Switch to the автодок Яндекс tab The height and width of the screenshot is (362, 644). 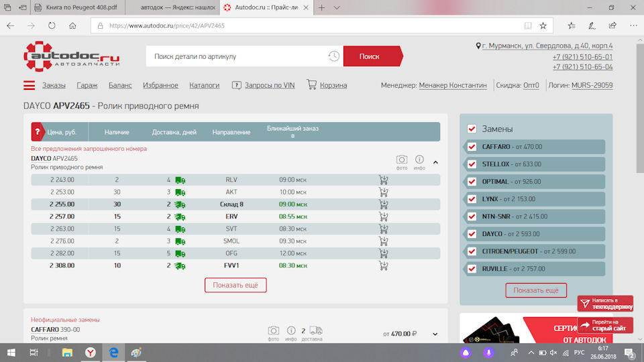pyautogui.click(x=172, y=7)
